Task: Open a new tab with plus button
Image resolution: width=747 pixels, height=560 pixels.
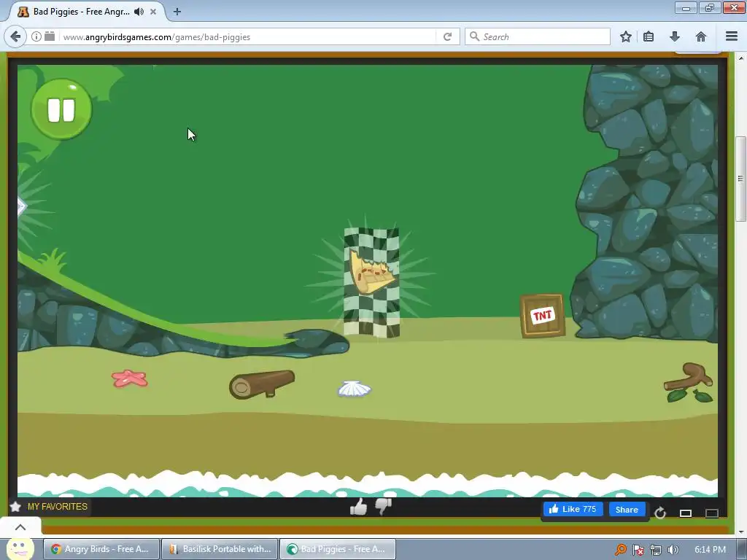Action: (177, 12)
